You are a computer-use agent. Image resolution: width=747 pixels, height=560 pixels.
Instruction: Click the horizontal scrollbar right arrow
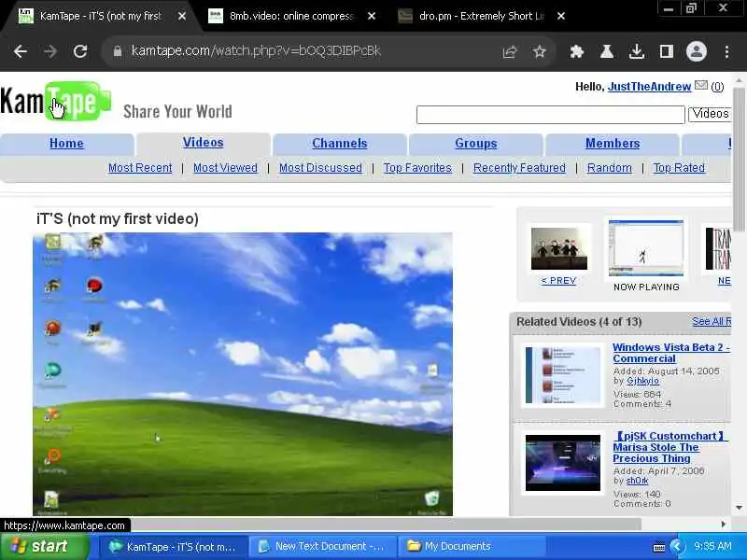tap(723, 525)
